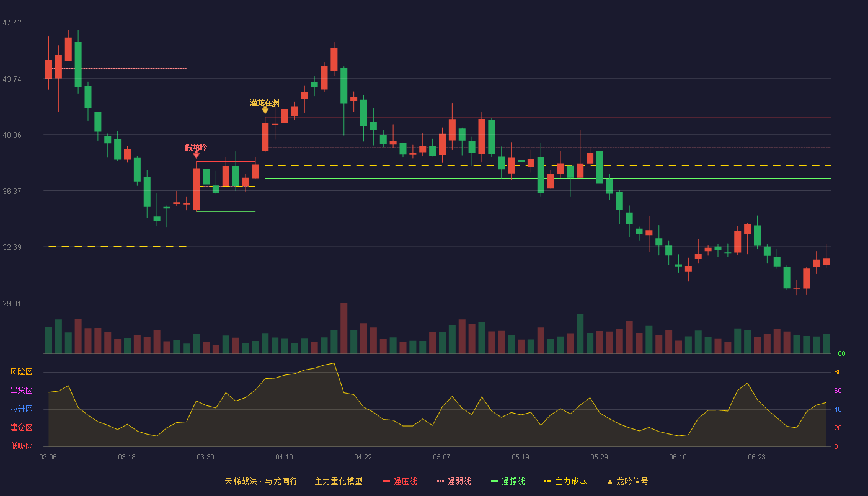Toggle the 主力成本 legend label
The height and width of the screenshot is (496, 868).
pos(571,482)
